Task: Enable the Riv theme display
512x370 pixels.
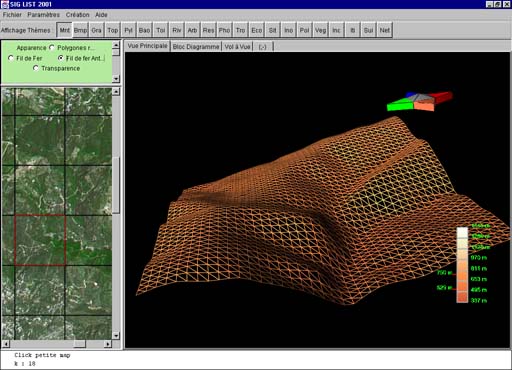Action: 176,30
